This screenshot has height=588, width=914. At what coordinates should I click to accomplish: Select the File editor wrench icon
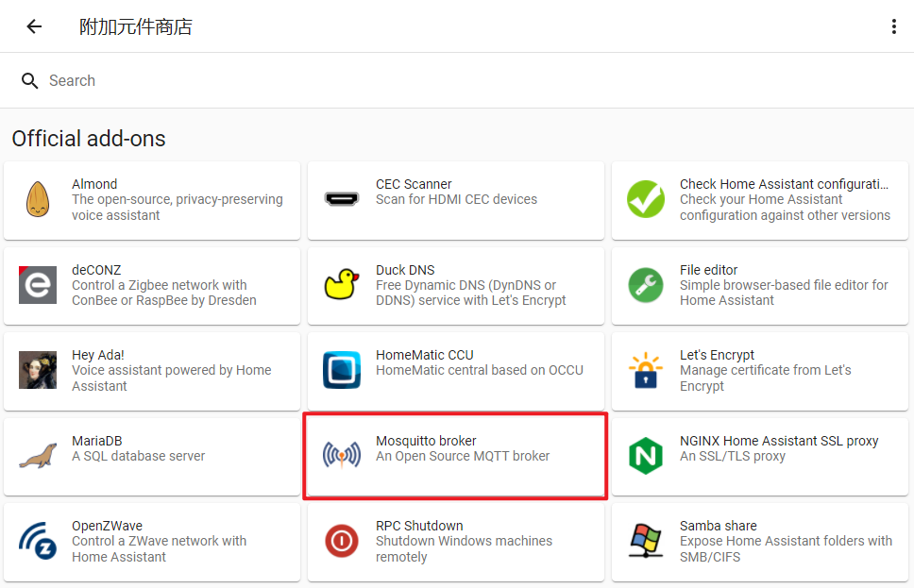coord(646,285)
